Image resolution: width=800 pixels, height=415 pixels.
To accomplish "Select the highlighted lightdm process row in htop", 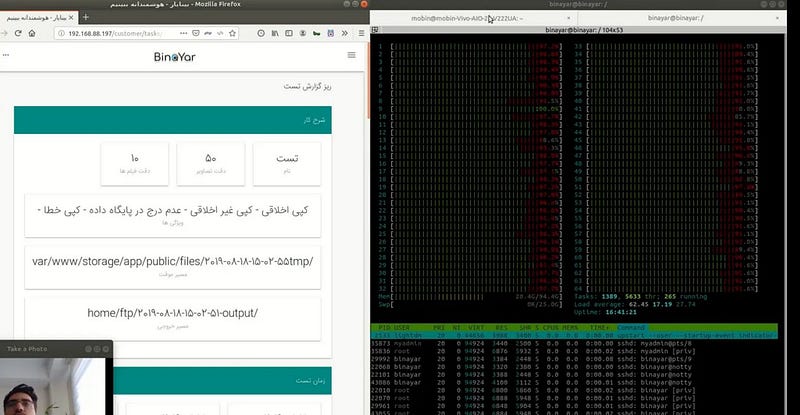I will (574, 335).
